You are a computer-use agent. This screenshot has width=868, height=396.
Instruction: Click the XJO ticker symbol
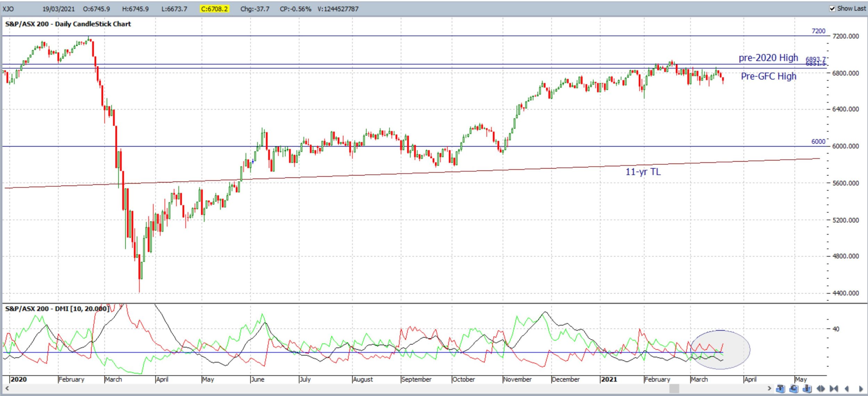[x=8, y=9]
